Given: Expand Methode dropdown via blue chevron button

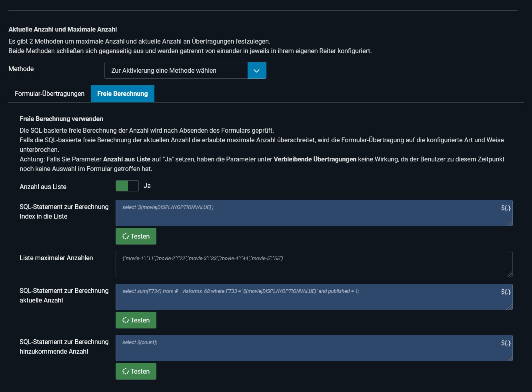Looking at the screenshot, I should (257, 71).
